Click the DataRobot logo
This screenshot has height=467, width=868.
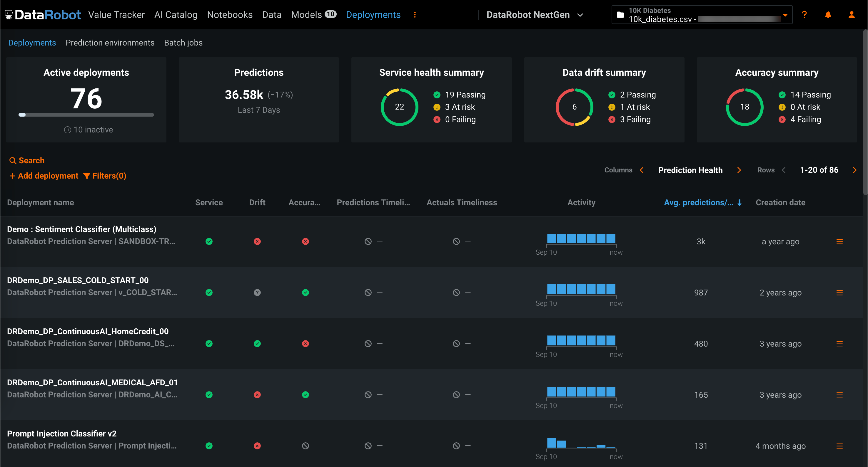(x=43, y=15)
